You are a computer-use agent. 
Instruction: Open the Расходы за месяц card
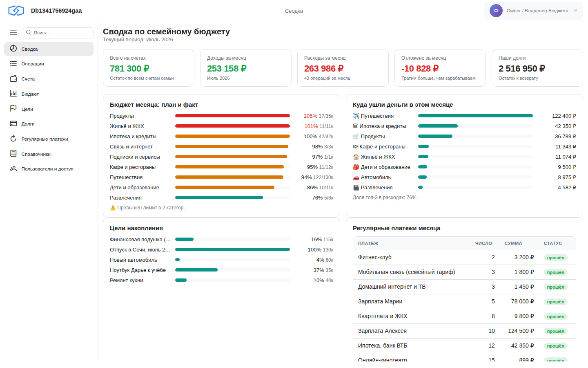tap(343, 68)
